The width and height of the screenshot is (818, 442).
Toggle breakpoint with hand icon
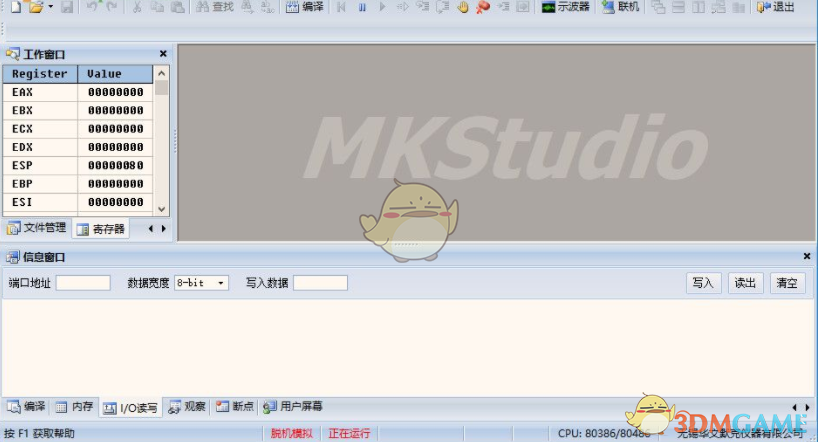pos(462,7)
